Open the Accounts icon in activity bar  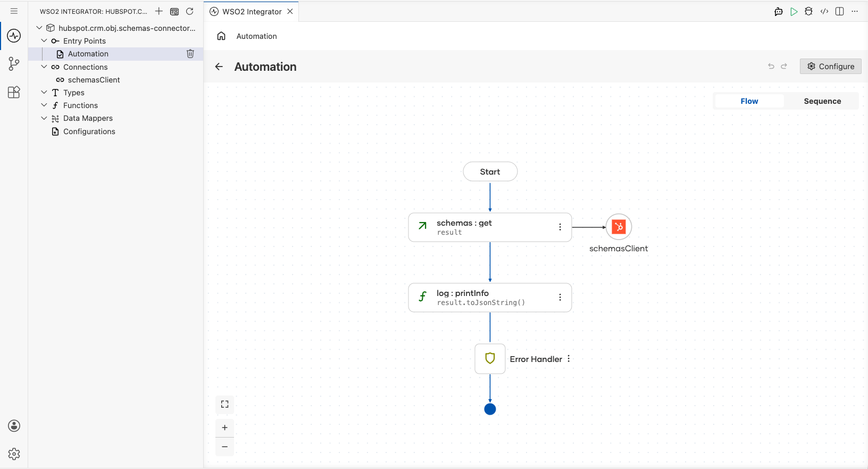click(14, 426)
